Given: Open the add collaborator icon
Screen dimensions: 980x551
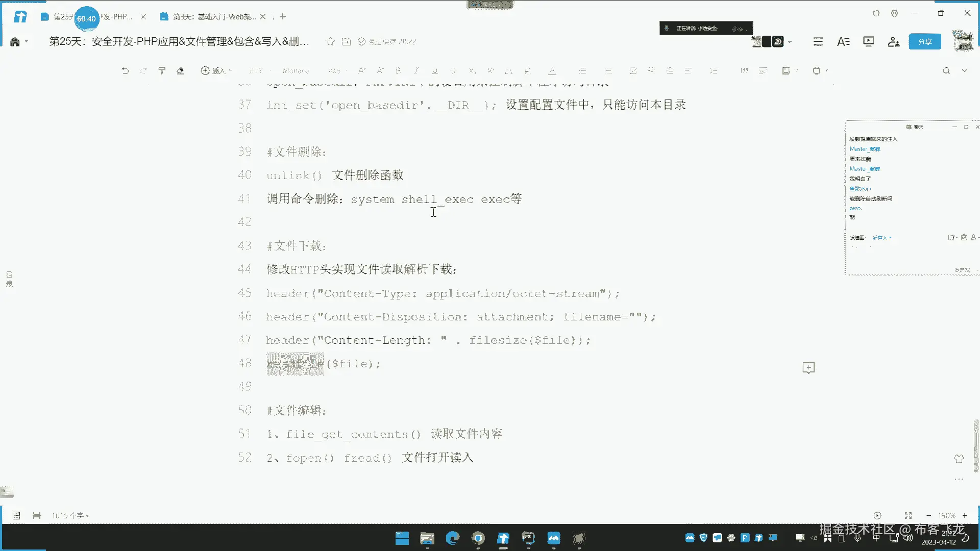Looking at the screenshot, I should [x=893, y=41].
